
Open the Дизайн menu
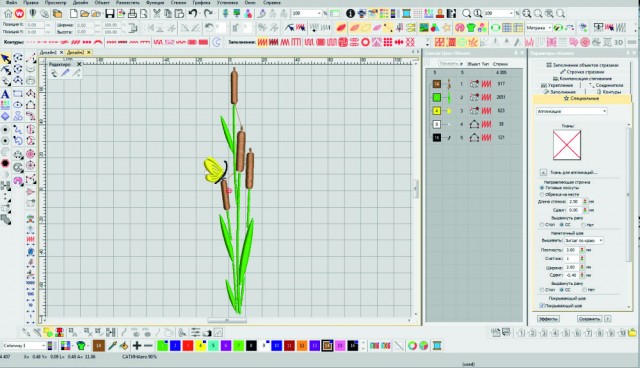[80, 2]
